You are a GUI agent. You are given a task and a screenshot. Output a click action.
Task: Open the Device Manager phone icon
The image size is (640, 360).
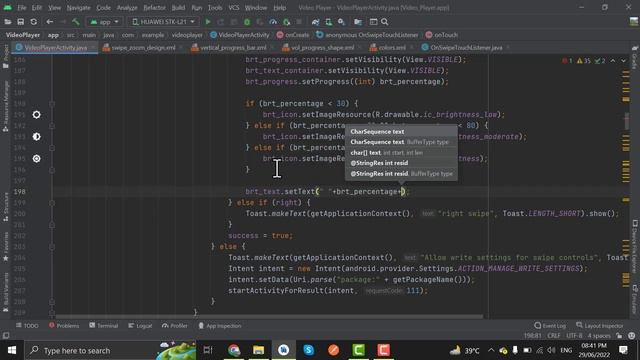coord(328,22)
